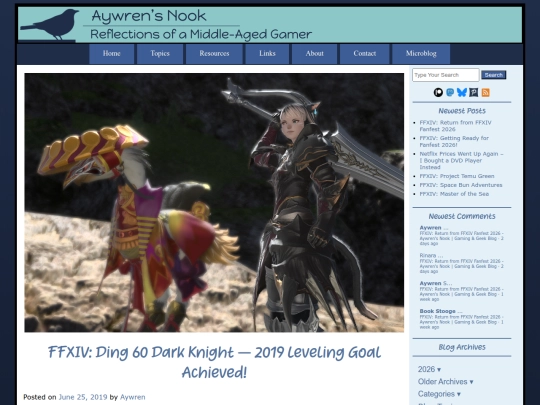The height and width of the screenshot is (405, 540).
Task: Open the Links menu item
Action: coord(267,54)
